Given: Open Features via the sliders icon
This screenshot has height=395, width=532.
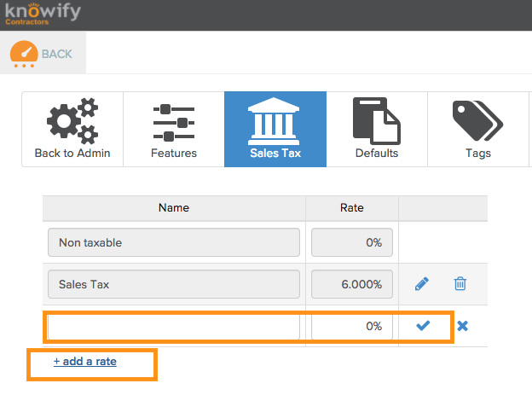Looking at the screenshot, I should pyautogui.click(x=174, y=123).
